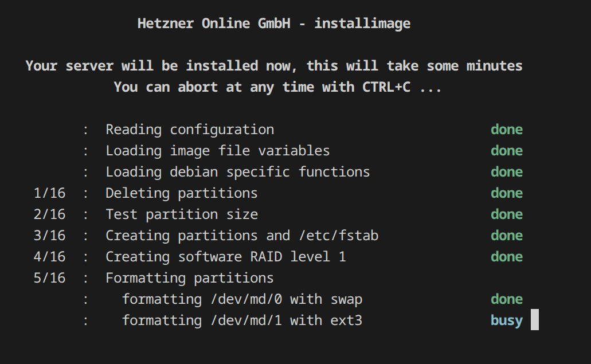Click the blue "busy" status indicator
Screen dimensions: 591x364
tap(506, 320)
